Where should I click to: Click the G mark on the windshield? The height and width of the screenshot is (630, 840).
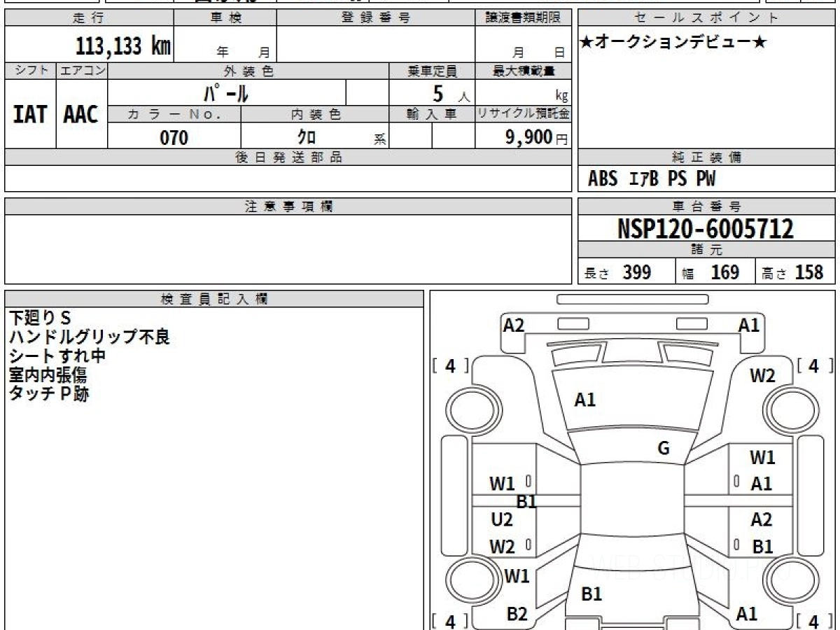click(664, 448)
